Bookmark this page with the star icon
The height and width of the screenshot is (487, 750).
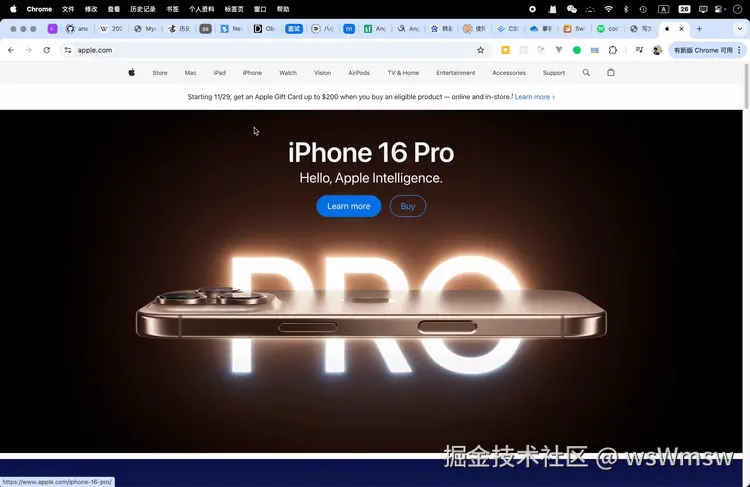481,50
